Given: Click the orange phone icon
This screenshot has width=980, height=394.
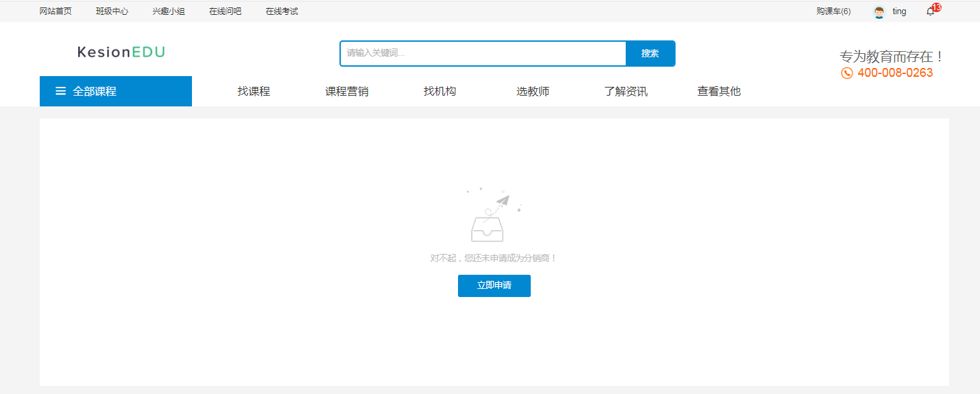Looking at the screenshot, I should pos(847,73).
